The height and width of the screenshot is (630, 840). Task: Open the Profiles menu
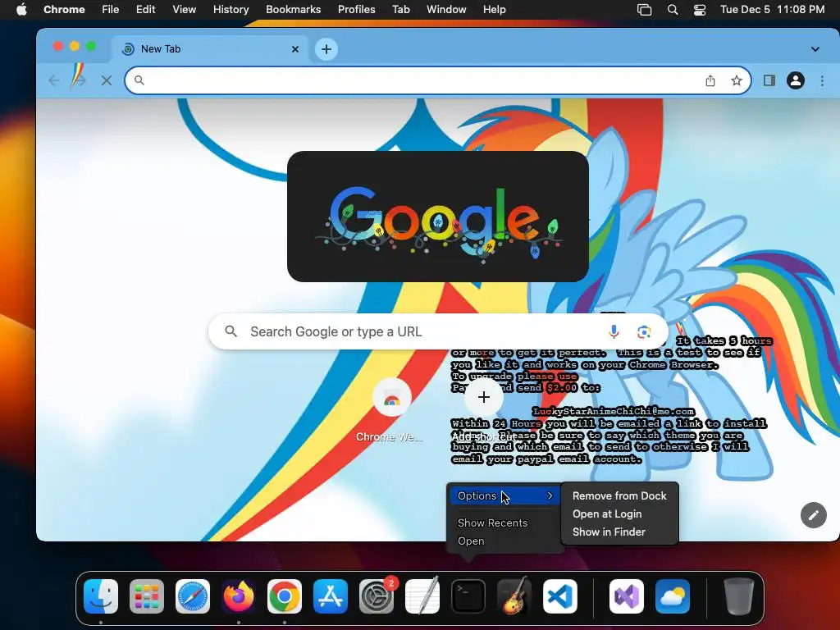(x=356, y=10)
